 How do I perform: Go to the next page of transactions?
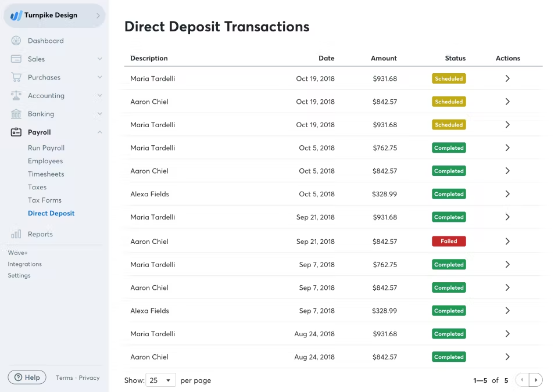click(536, 380)
